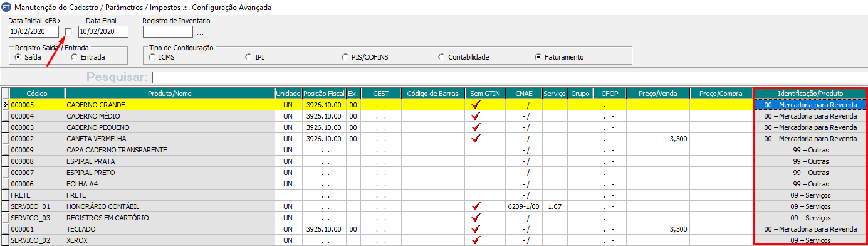Choose PIS/COFINS configuration type

345,57
